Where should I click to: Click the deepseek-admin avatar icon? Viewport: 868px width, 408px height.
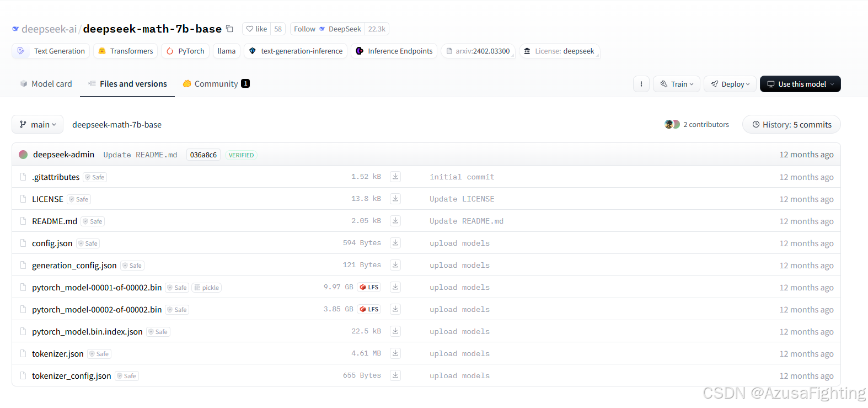23,155
